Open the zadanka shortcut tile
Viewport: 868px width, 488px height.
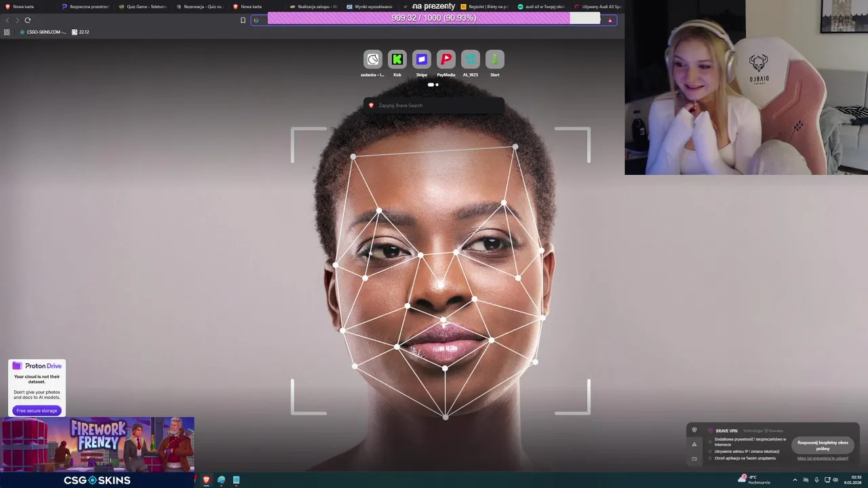point(373,60)
